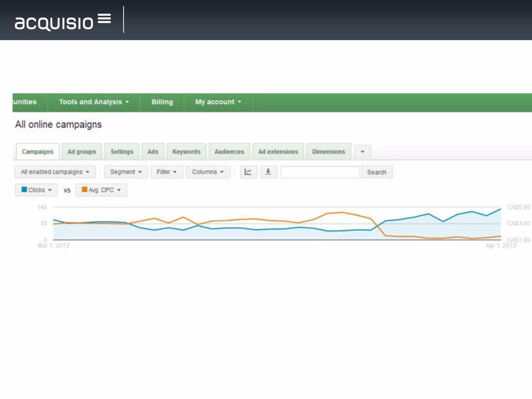Open the All enabled campaigns dropdown
Viewport: 532px width, 399px height.
pyautogui.click(x=55, y=172)
